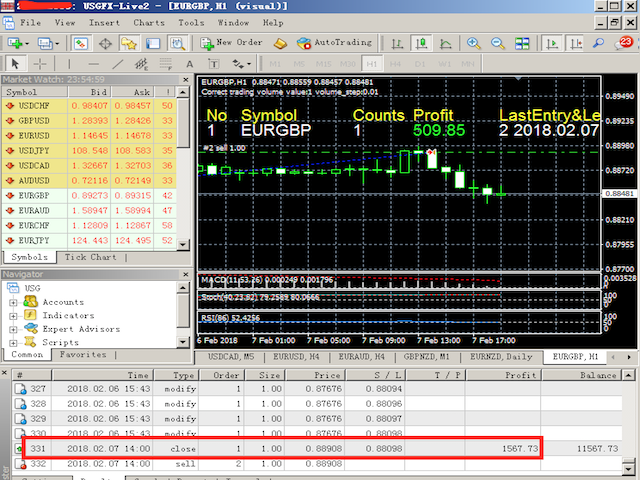Select USDJPY row in Market Watch
Viewport: 640px width, 480px height.
click(x=89, y=151)
